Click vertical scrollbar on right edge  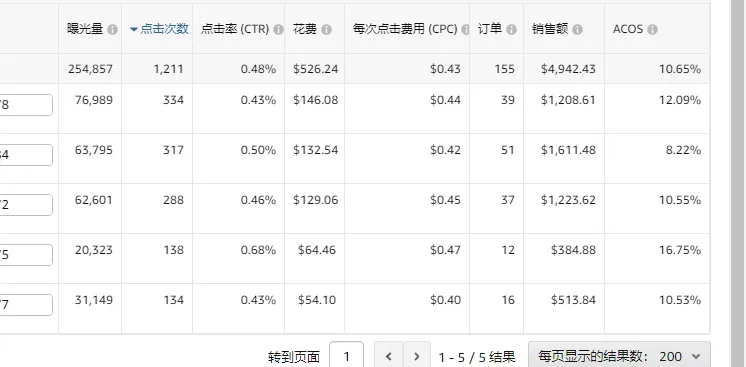click(x=738, y=183)
